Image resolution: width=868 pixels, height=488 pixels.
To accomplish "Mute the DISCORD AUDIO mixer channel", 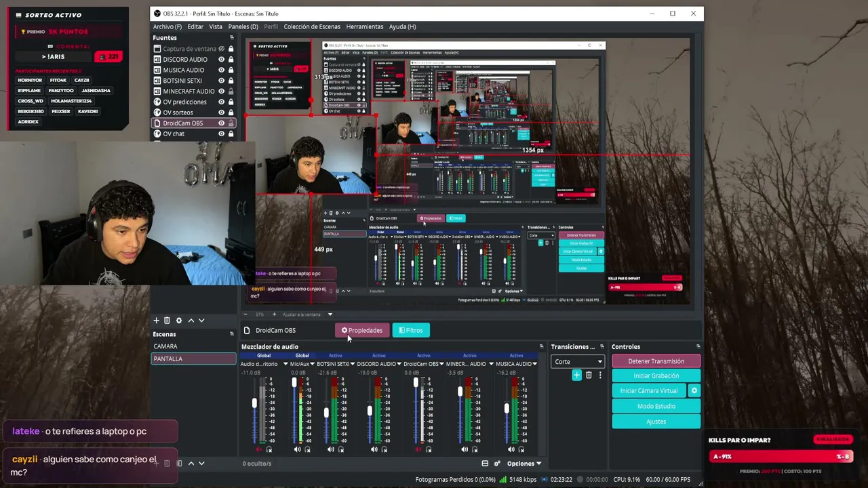I will point(374,449).
